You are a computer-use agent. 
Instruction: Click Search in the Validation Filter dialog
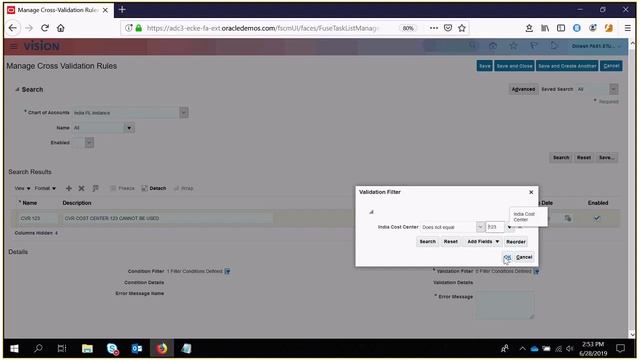(427, 242)
